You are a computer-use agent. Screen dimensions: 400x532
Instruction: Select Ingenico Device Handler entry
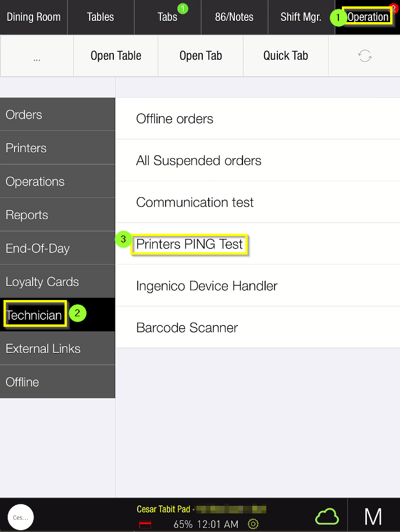pyautogui.click(x=207, y=286)
